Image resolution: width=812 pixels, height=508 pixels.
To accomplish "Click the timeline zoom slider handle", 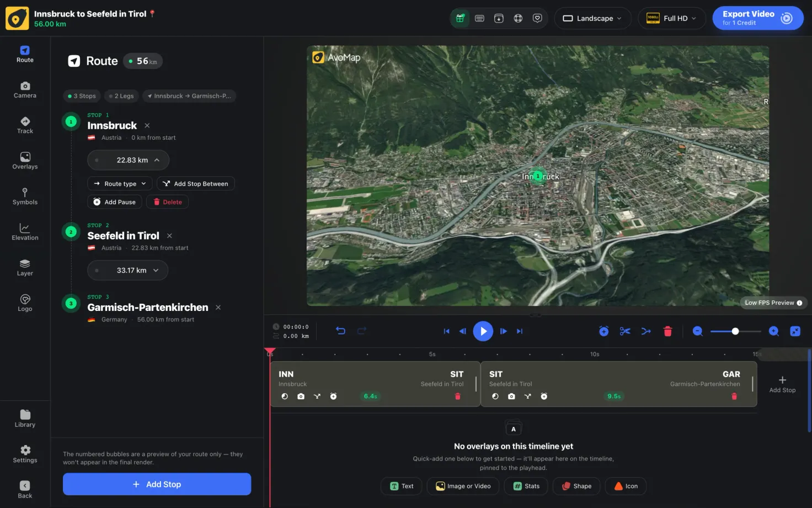I will pos(735,331).
